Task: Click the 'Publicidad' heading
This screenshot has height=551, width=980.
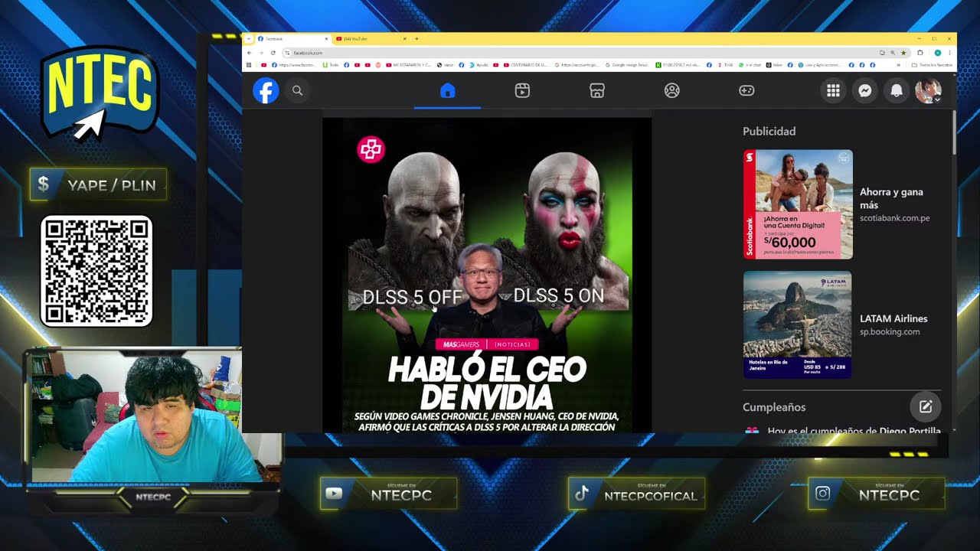Action: (x=769, y=132)
